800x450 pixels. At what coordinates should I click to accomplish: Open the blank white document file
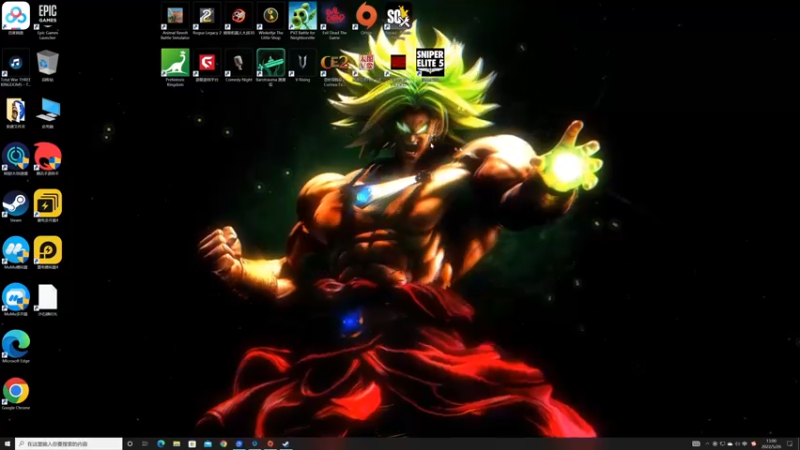47,299
